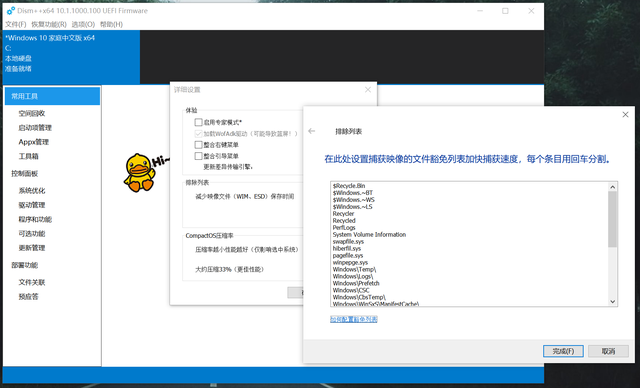Close the 排除列表 dialog with X
Screen dimensions: 640x388
(625, 115)
